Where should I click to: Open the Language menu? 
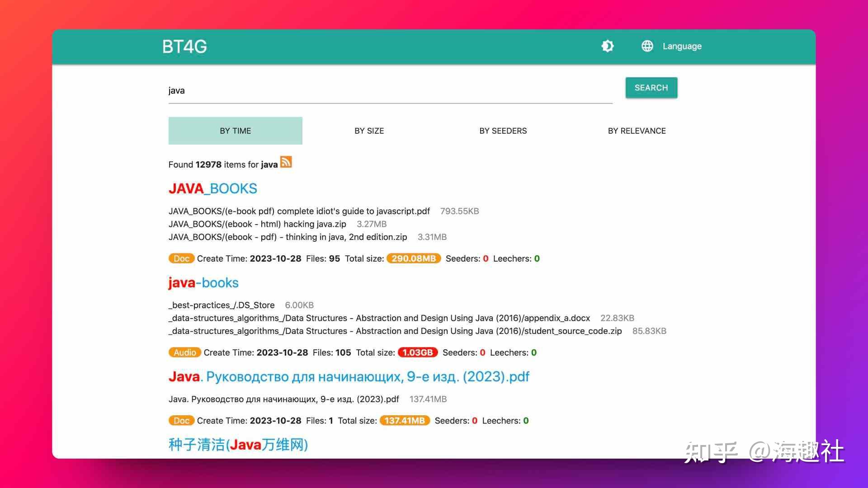(682, 46)
